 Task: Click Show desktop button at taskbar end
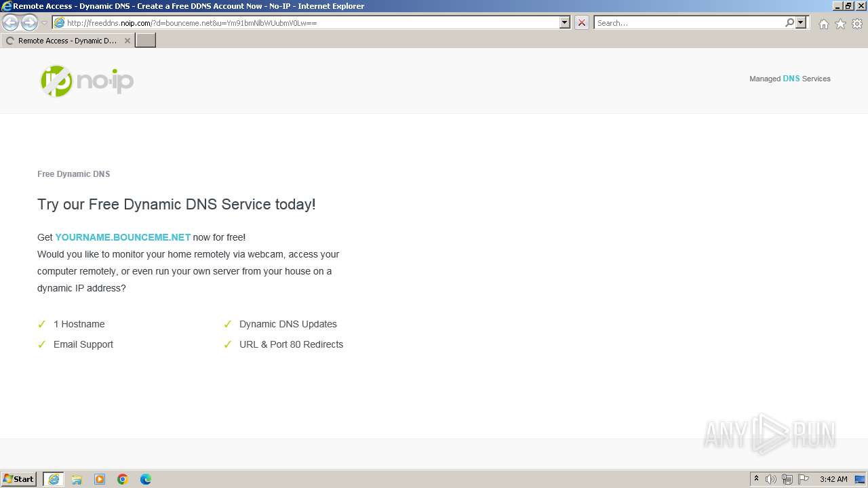point(861,479)
